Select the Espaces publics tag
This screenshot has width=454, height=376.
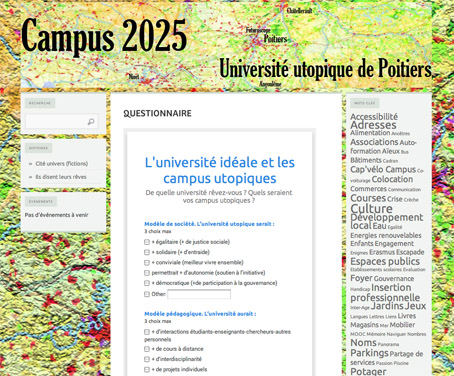pyautogui.click(x=385, y=261)
